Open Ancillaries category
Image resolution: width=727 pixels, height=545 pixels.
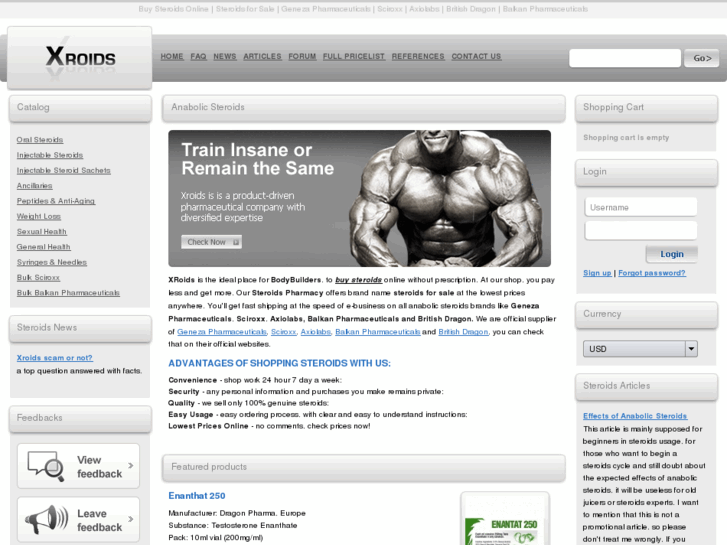point(34,186)
